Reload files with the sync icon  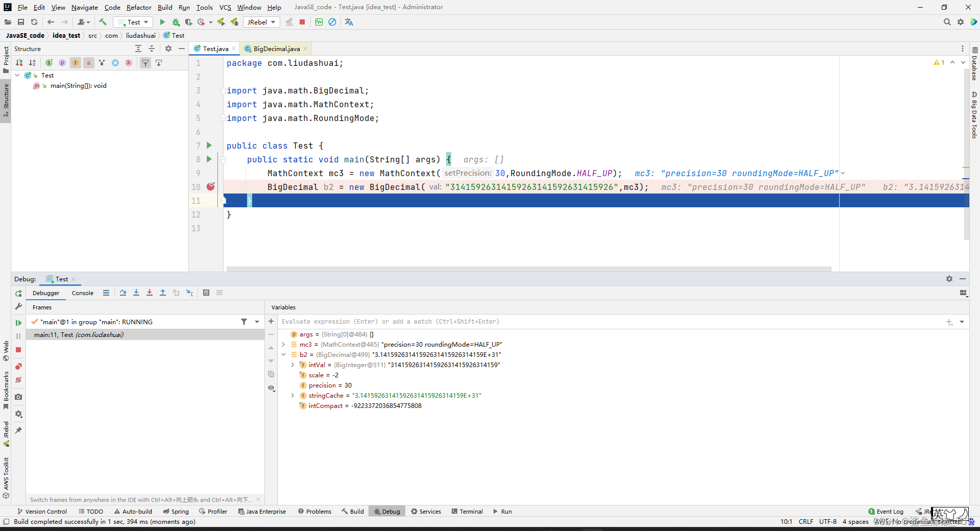point(34,22)
